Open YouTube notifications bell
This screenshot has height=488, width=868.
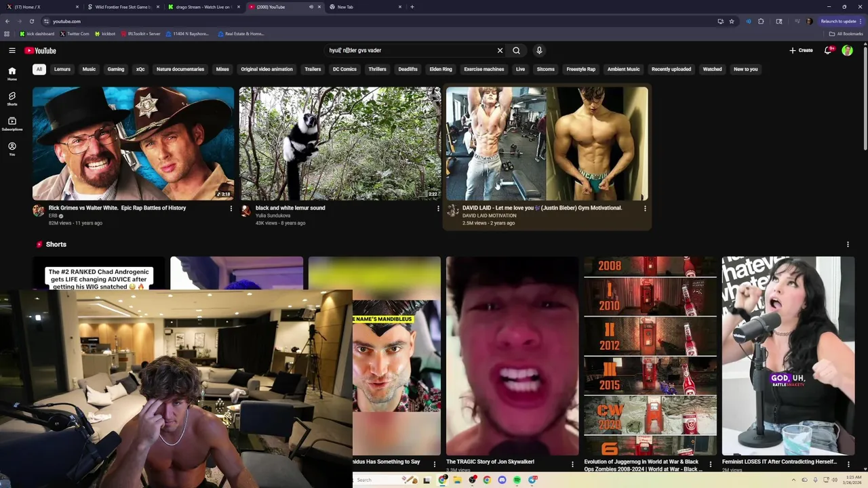(828, 50)
